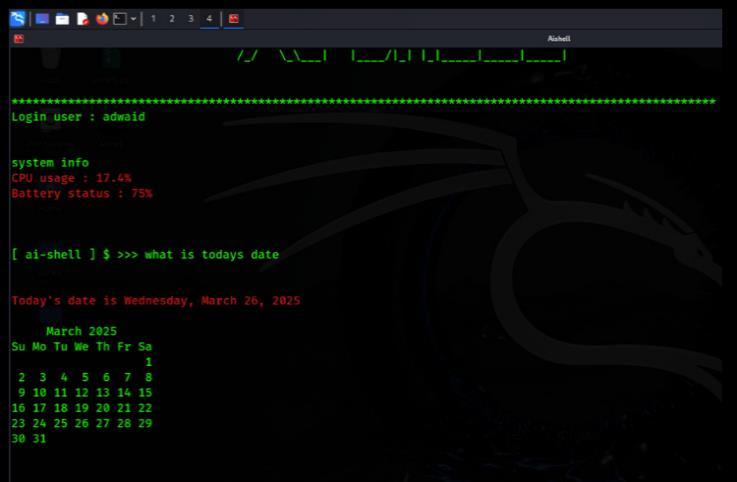The image size is (737, 482).
Task: Click the 'Su' weekday column header
Action: (x=18, y=347)
